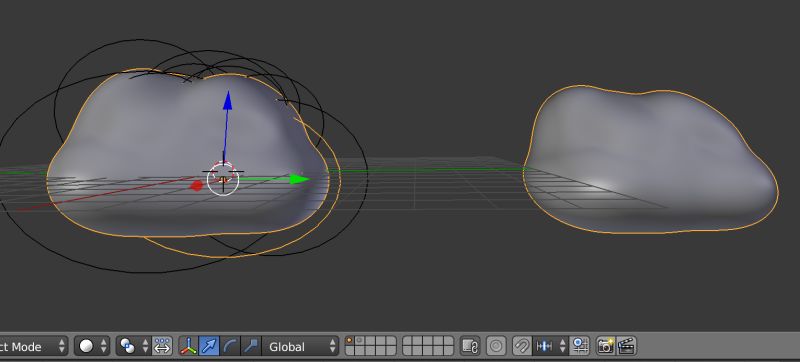This screenshot has width=800, height=362.
Task: Click the blue Z-axis manipulator arrow
Action: point(228,100)
